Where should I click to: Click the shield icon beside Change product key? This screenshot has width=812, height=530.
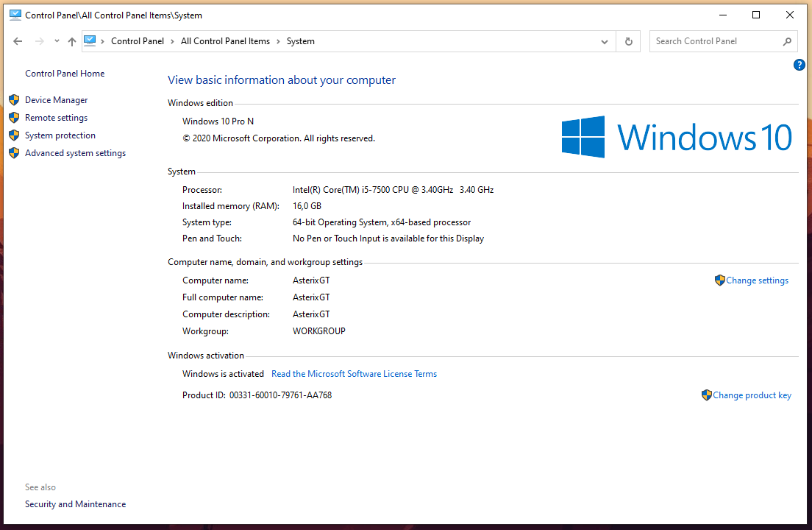click(707, 395)
